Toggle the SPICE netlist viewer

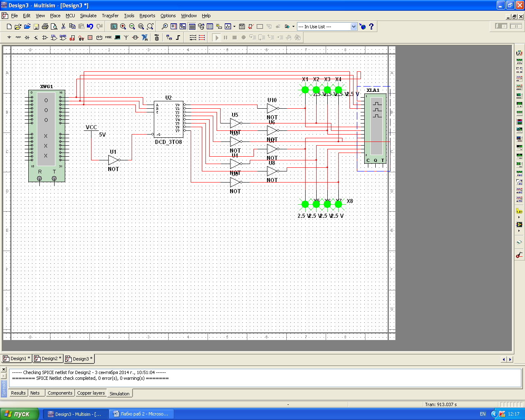(174, 26)
